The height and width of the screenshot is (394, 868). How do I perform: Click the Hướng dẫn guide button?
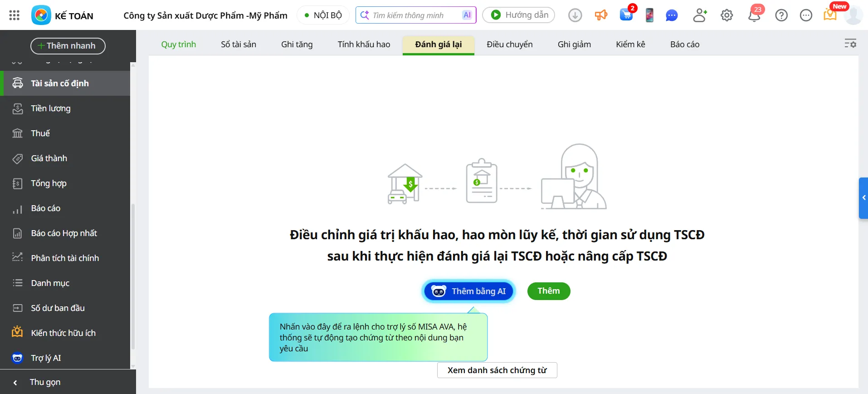[519, 15]
